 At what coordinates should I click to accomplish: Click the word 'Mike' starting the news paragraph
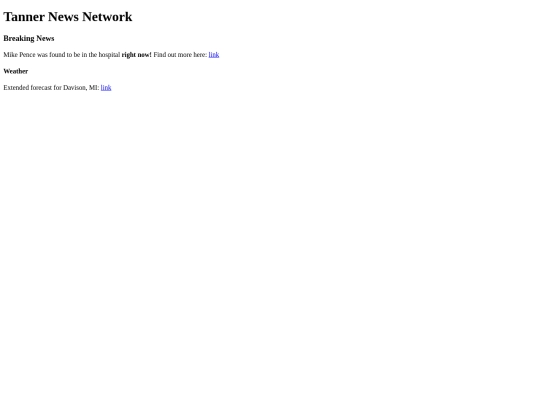click(10, 55)
